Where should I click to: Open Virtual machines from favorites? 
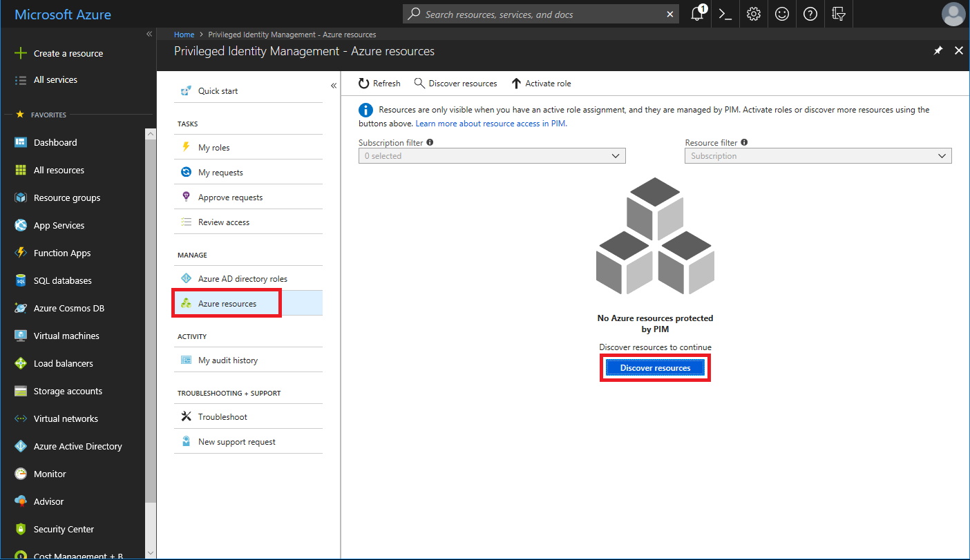pyautogui.click(x=66, y=336)
